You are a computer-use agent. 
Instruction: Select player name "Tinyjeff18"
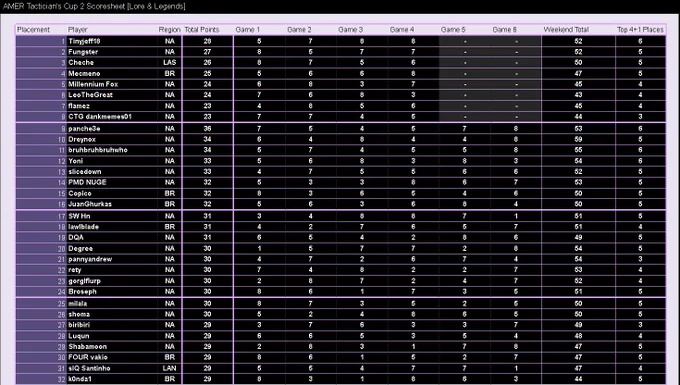(84, 41)
